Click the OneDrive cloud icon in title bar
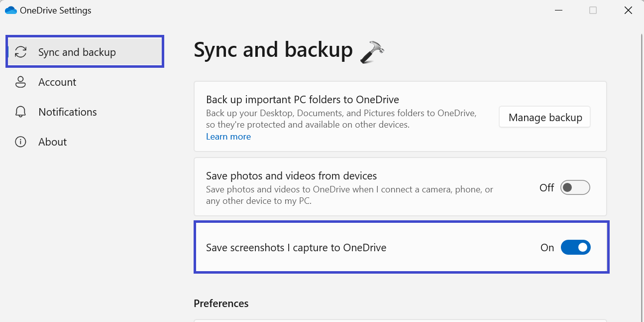The width and height of the screenshot is (644, 322). tap(10, 10)
